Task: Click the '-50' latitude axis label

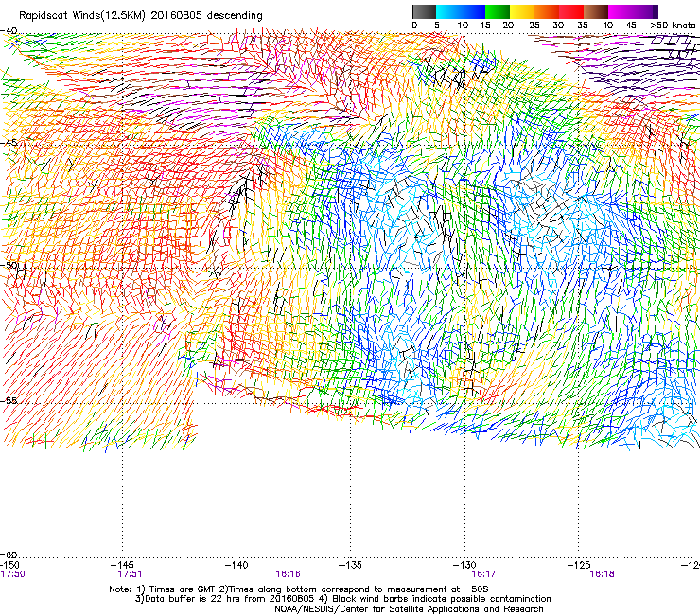Action: click(9, 265)
